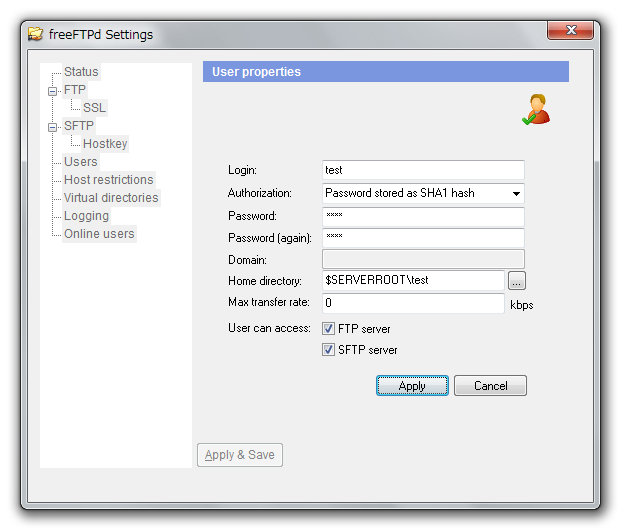
Task: Click the User can access label
Action: (x=269, y=328)
